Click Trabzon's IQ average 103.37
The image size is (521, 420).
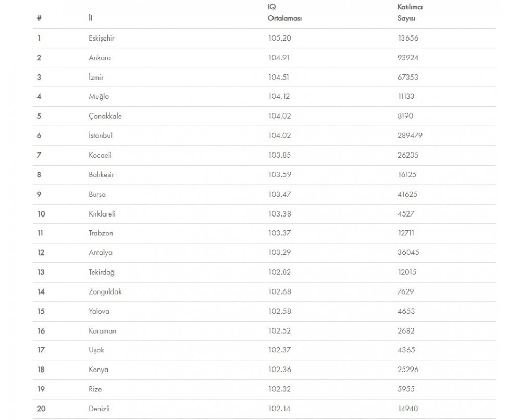point(279,233)
